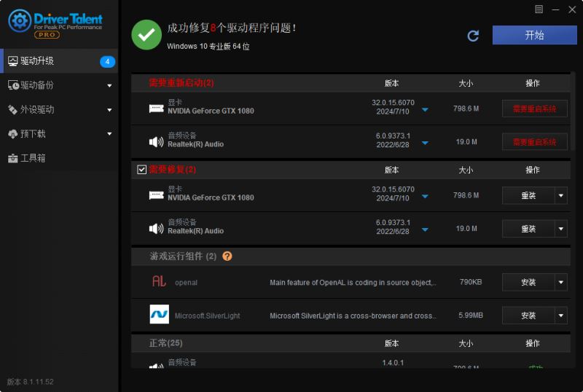Open the menu icon in title bar
Image resolution: width=583 pixels, height=392 pixels.
pyautogui.click(x=539, y=9)
